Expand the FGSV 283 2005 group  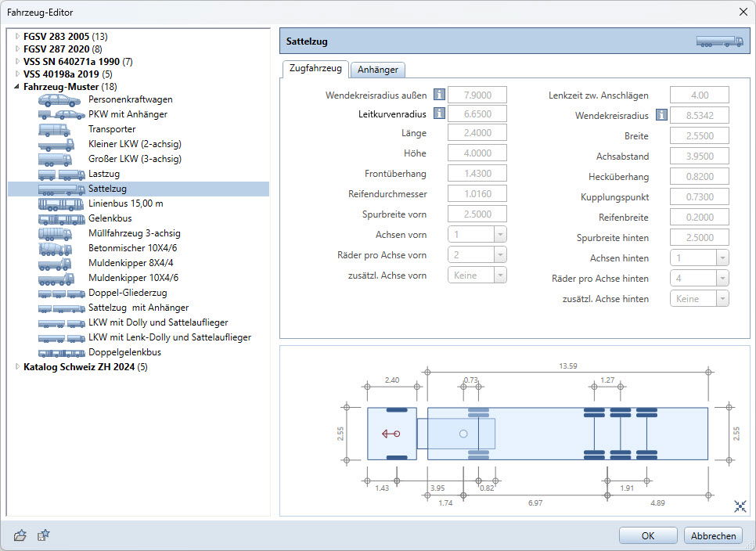[x=17, y=36]
